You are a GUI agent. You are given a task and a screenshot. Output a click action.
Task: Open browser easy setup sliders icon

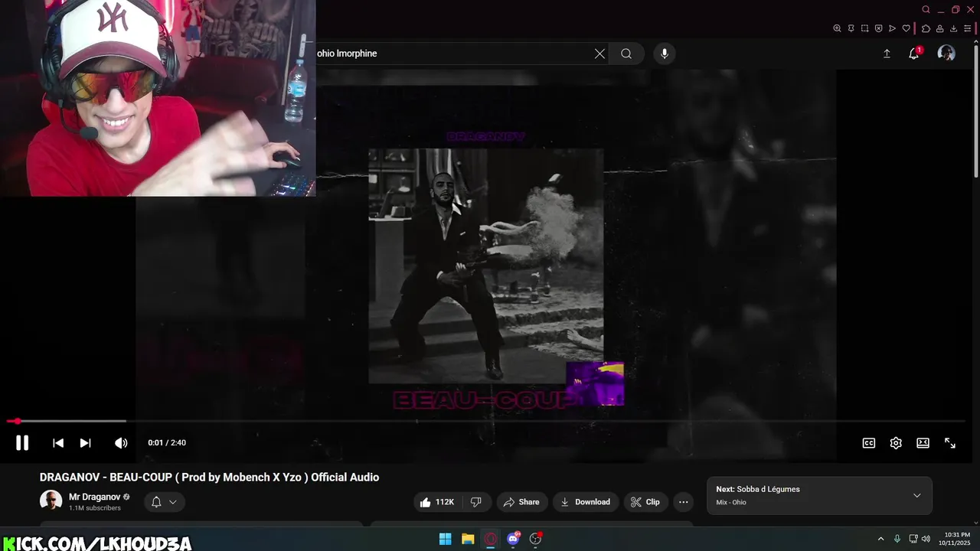(968, 28)
